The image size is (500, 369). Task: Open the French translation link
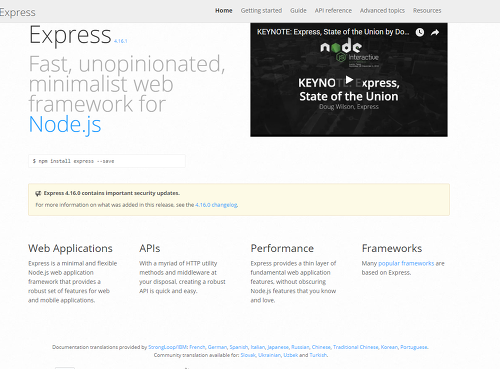click(x=197, y=347)
